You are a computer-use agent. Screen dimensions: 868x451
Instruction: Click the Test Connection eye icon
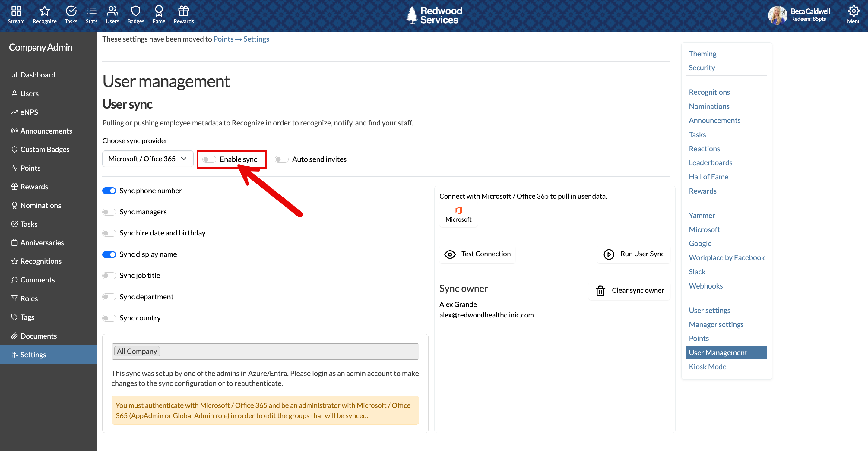tap(450, 254)
